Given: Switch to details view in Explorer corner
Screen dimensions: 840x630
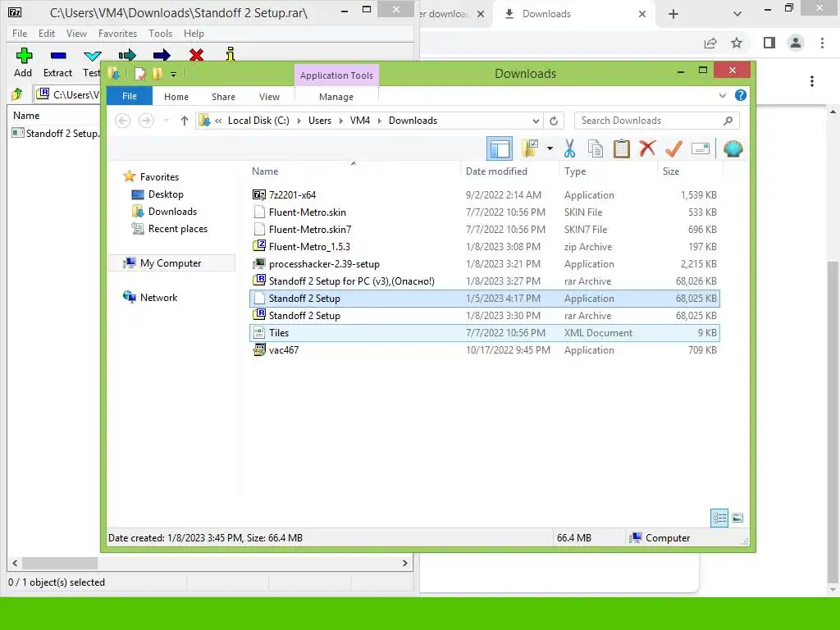Looking at the screenshot, I should [x=719, y=518].
